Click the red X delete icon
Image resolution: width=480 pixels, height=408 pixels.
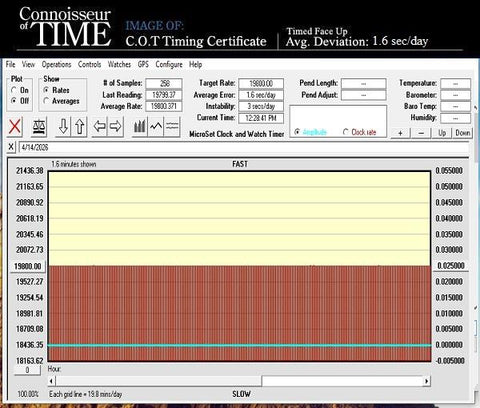15,127
